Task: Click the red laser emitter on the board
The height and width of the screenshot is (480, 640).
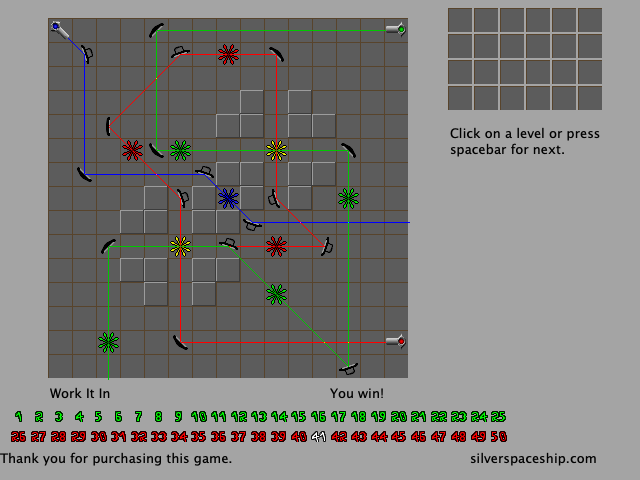Action: click(x=396, y=341)
